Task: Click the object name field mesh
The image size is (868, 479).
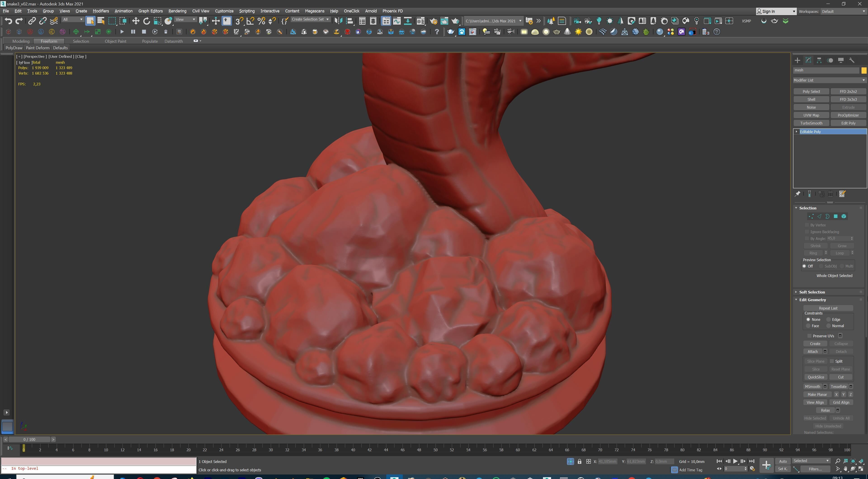Action: [826, 70]
